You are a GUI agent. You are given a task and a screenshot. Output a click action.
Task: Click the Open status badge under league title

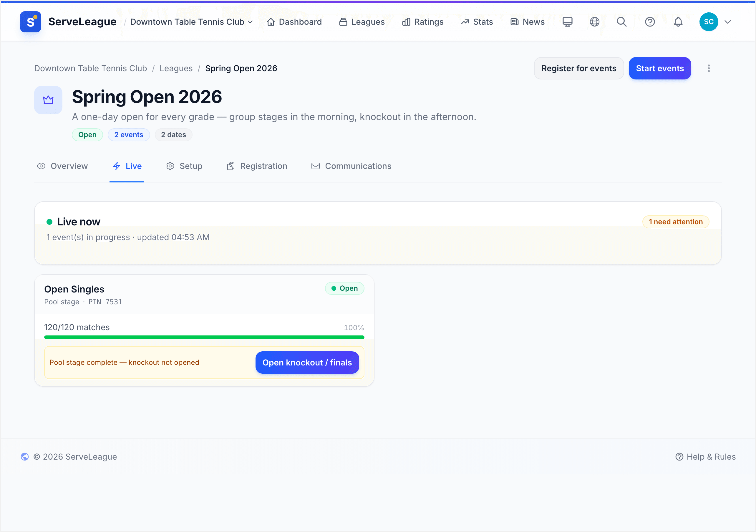[87, 135]
